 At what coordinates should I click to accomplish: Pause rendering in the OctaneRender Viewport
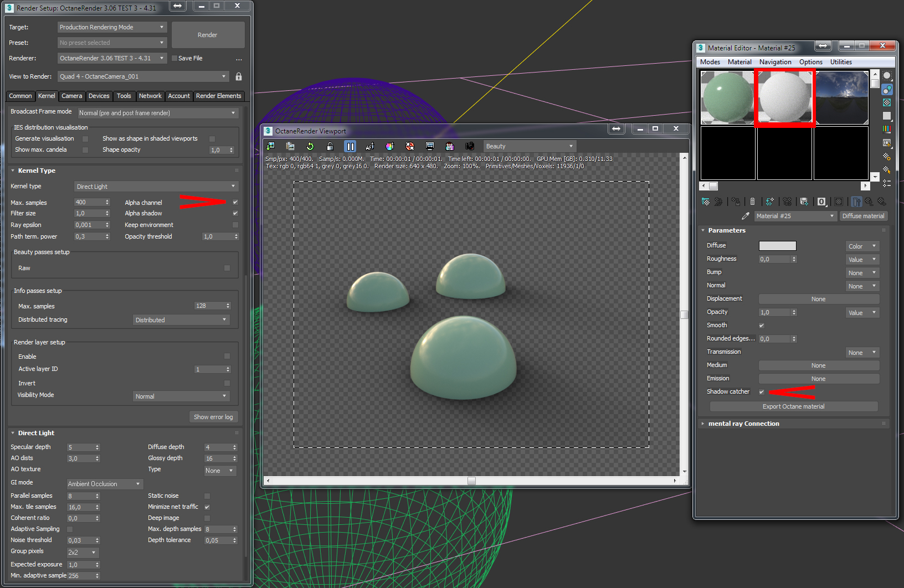[350, 146]
